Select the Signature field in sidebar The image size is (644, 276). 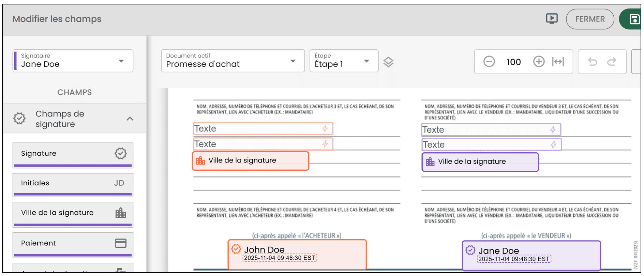click(x=73, y=154)
